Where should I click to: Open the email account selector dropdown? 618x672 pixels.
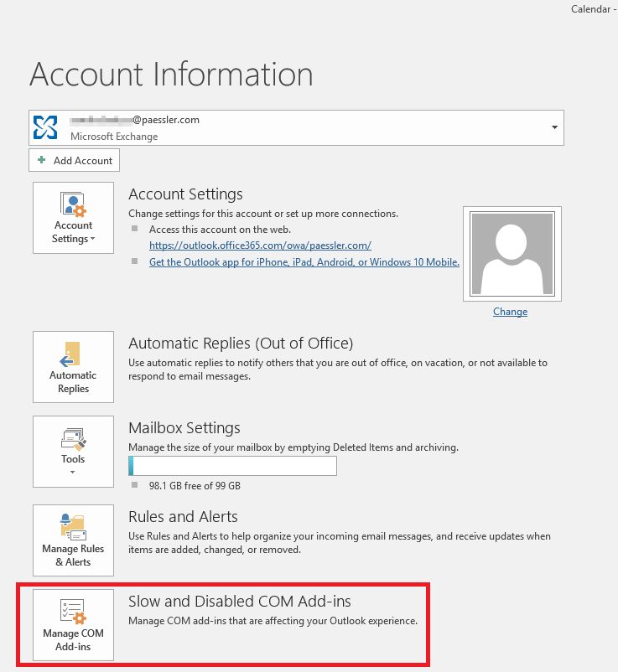pos(553,127)
